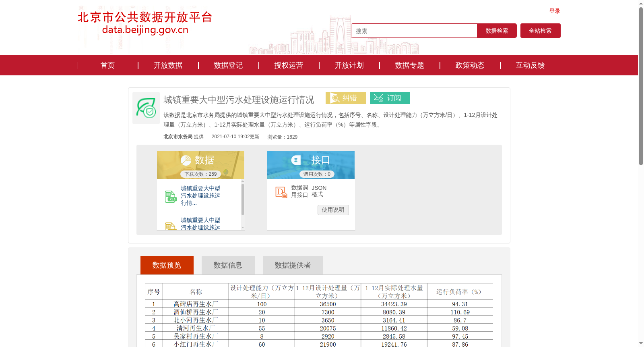Screen dimensions: 644x347
Task: Click the 名称 column header
Action: tap(196, 292)
